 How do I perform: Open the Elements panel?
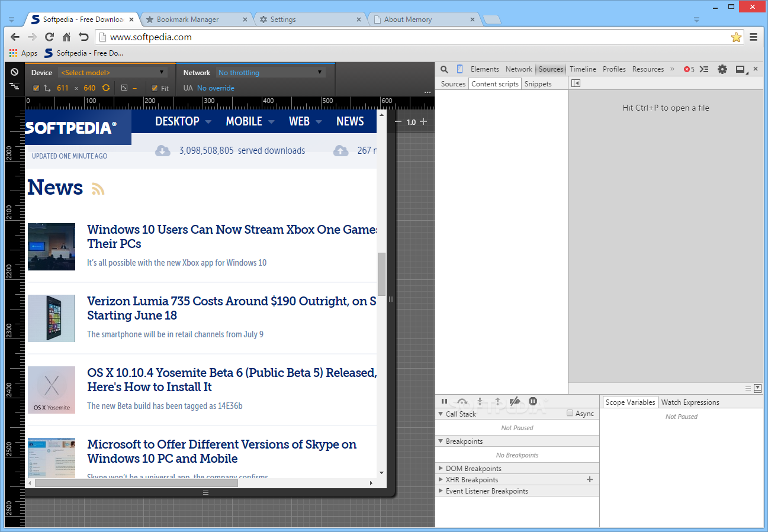(x=485, y=69)
